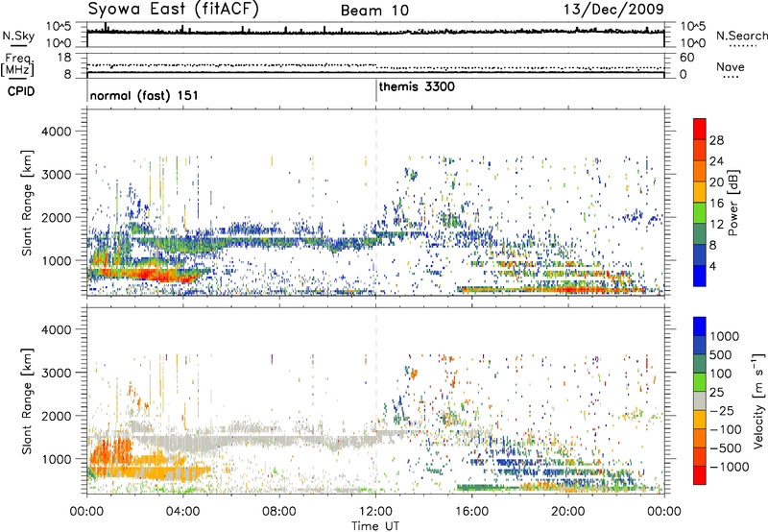Click the '4' Power colorbar tick label
768x532 pixels.
[712, 267]
